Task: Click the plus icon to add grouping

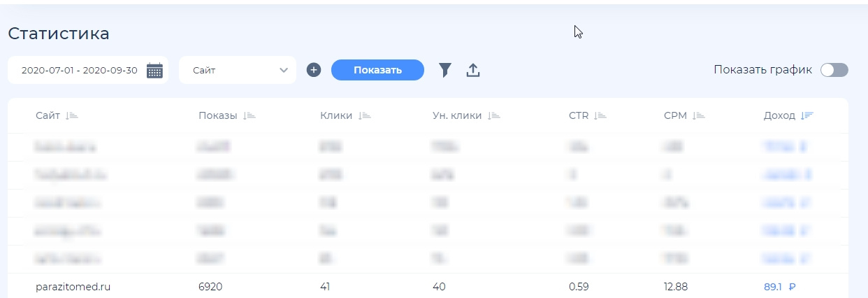Action: [x=314, y=70]
